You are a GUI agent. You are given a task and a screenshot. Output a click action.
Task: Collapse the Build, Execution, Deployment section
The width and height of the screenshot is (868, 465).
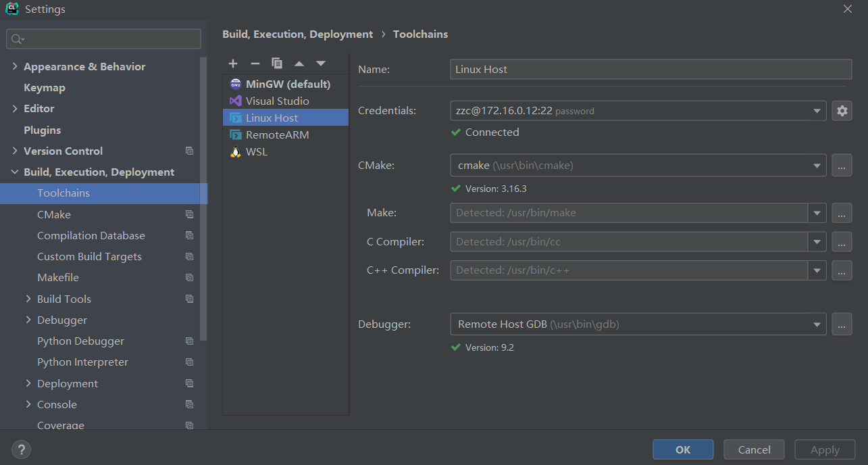coord(15,172)
